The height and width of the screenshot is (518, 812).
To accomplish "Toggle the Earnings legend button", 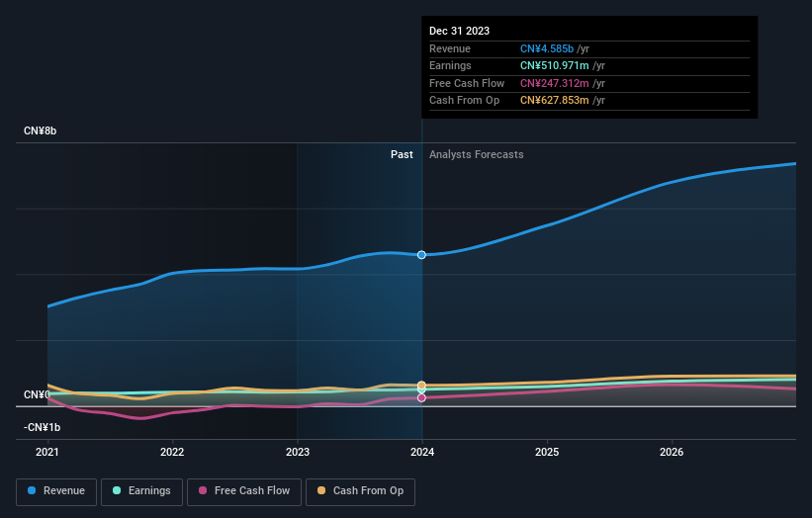I will tap(141, 491).
